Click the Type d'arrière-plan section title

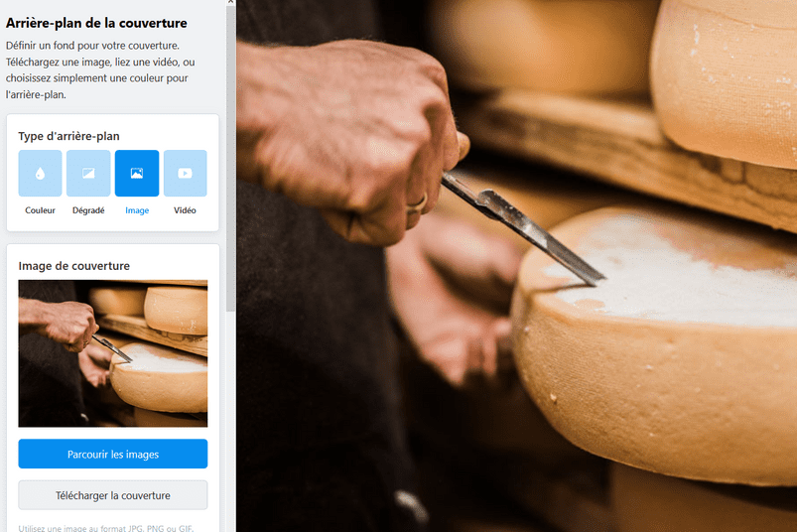[x=69, y=136]
